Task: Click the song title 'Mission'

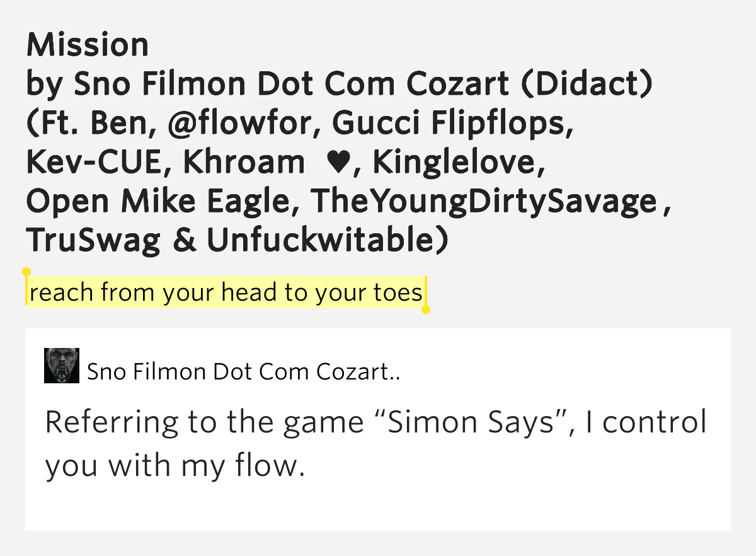Action: 88,45
